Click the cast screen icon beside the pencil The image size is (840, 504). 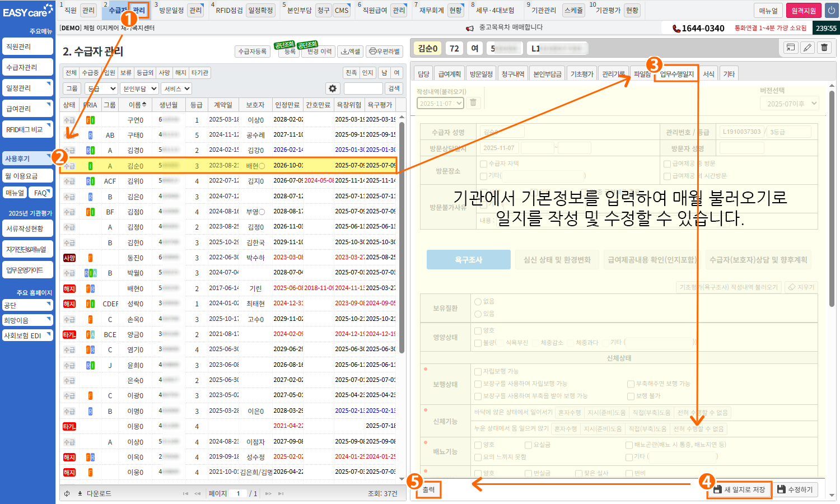pyautogui.click(x=790, y=48)
